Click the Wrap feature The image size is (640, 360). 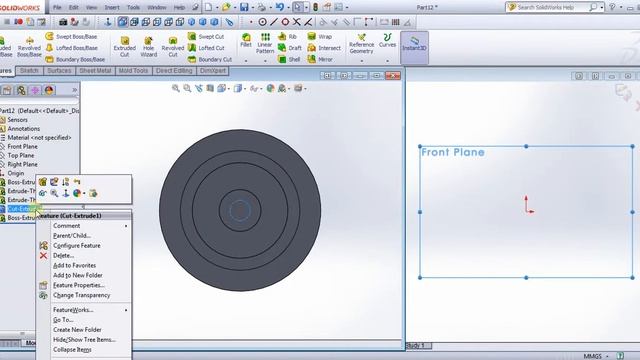click(320, 37)
